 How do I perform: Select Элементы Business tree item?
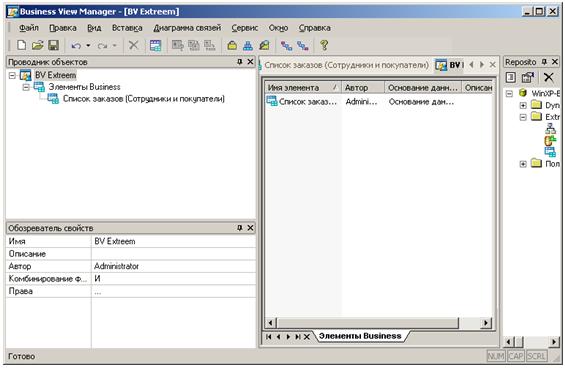coord(84,87)
